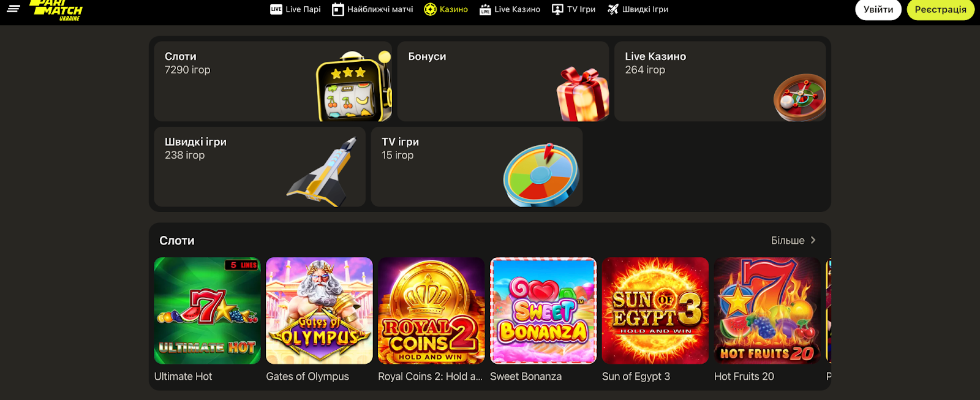
Task: Open TV Ігри in top navigation
Action: click(x=573, y=9)
